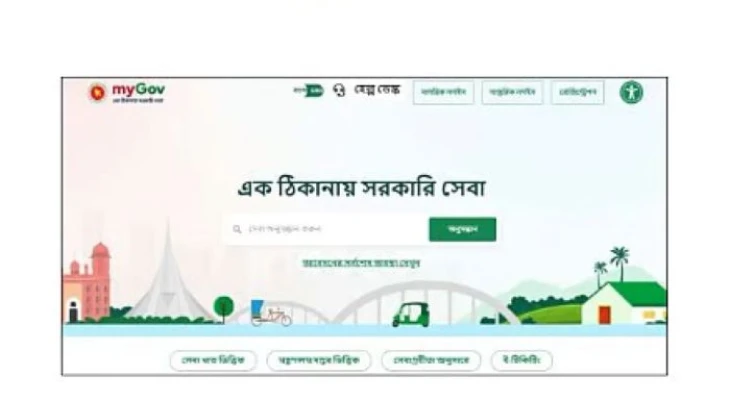Click the second login button in header
The image size is (730, 400).
pos(512,92)
